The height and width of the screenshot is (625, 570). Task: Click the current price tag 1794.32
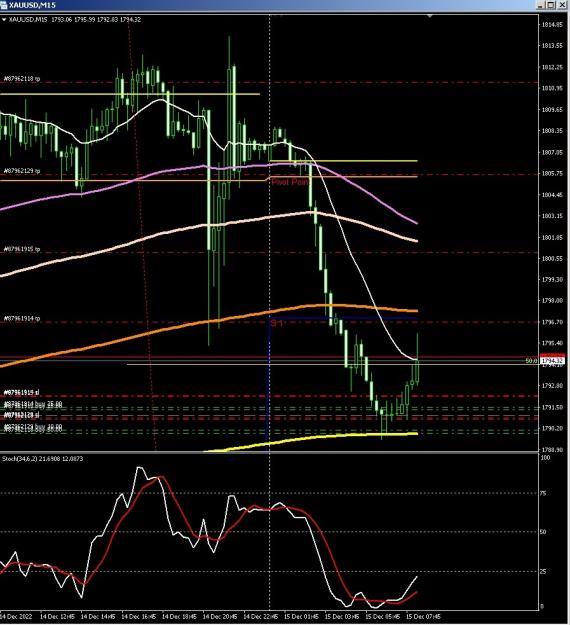(x=553, y=361)
